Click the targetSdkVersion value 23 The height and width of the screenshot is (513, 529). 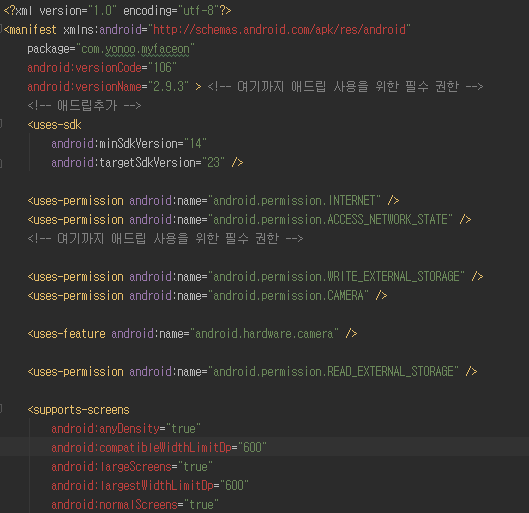pyautogui.click(x=214, y=163)
